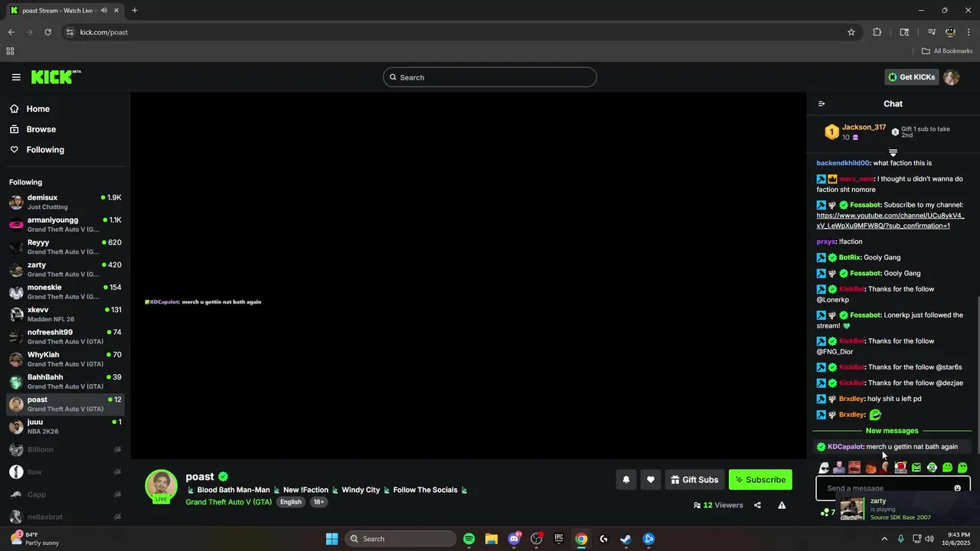Open Windows Start menu
980x551 pixels.
coord(332,539)
